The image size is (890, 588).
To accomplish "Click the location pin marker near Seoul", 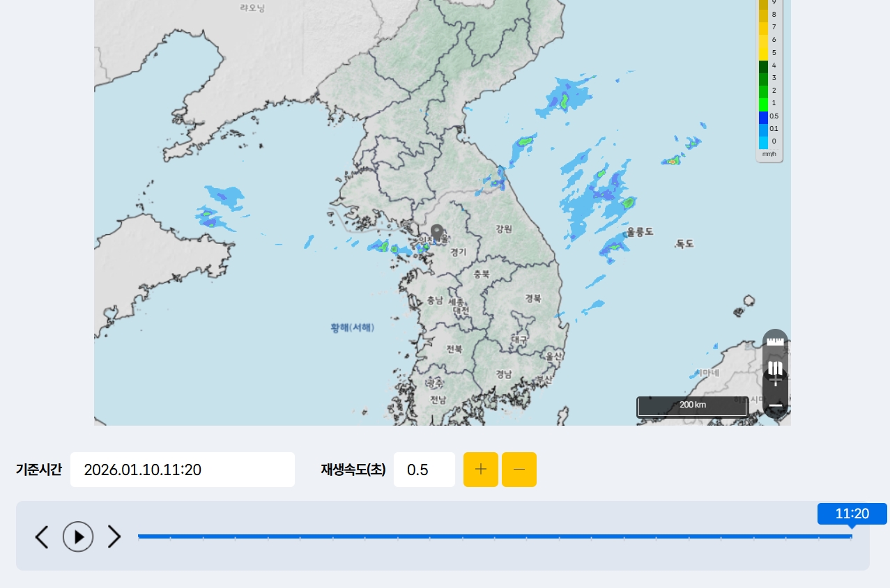I will 437,233.
